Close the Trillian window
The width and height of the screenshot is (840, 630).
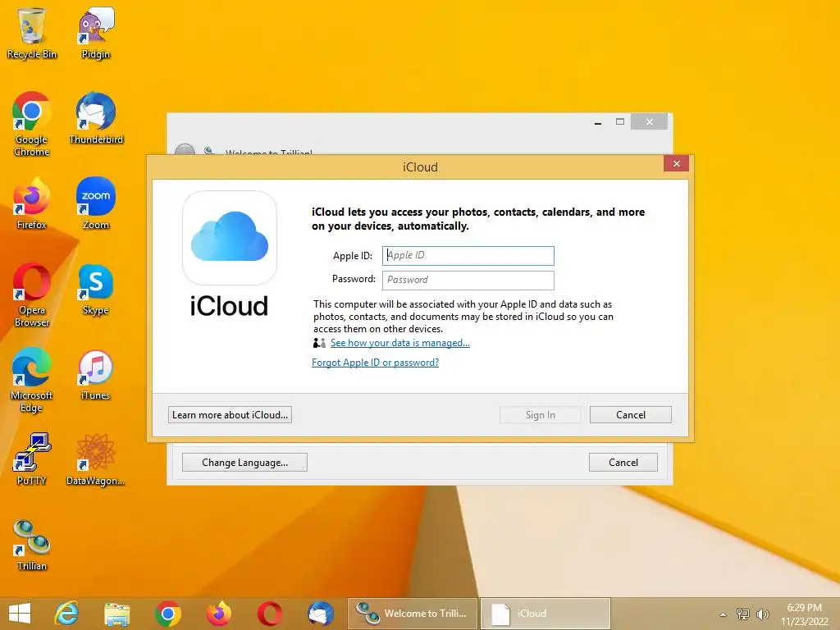650,121
